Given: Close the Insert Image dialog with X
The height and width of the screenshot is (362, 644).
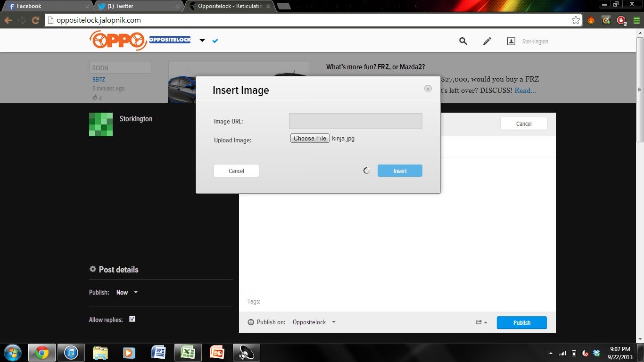Looking at the screenshot, I should coord(428,89).
